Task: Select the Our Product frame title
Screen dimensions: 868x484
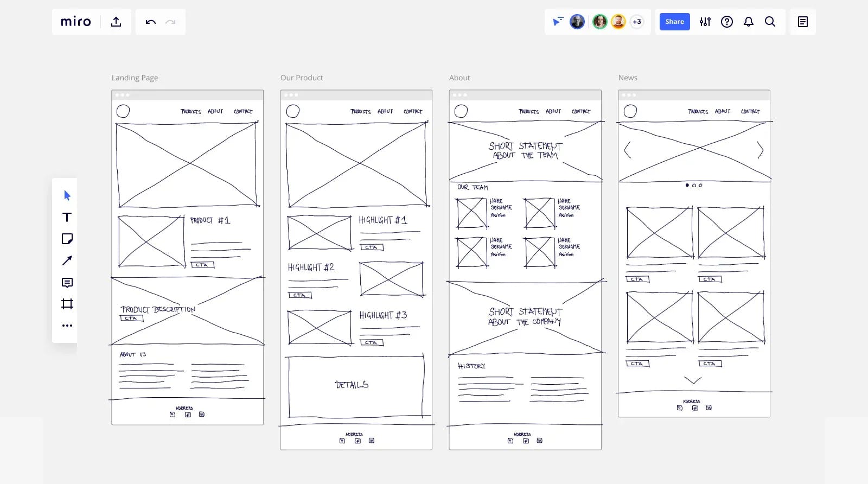Action: point(302,78)
